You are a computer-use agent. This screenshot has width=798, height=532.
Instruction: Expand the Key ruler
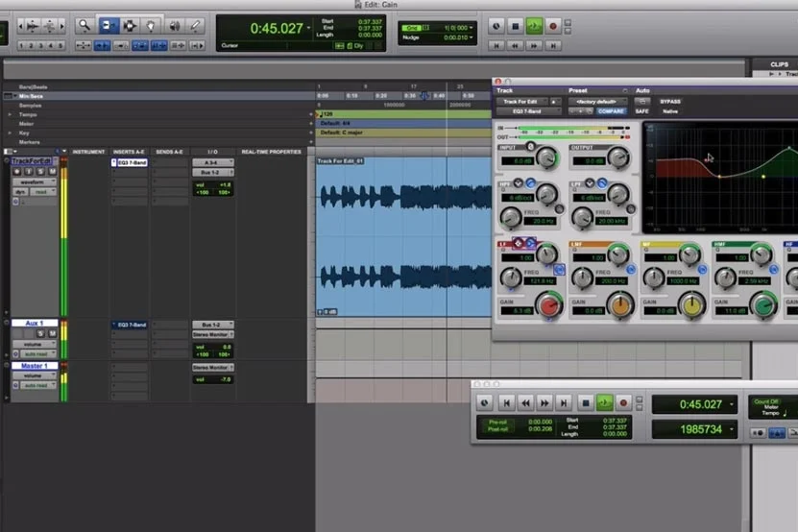tap(10, 133)
